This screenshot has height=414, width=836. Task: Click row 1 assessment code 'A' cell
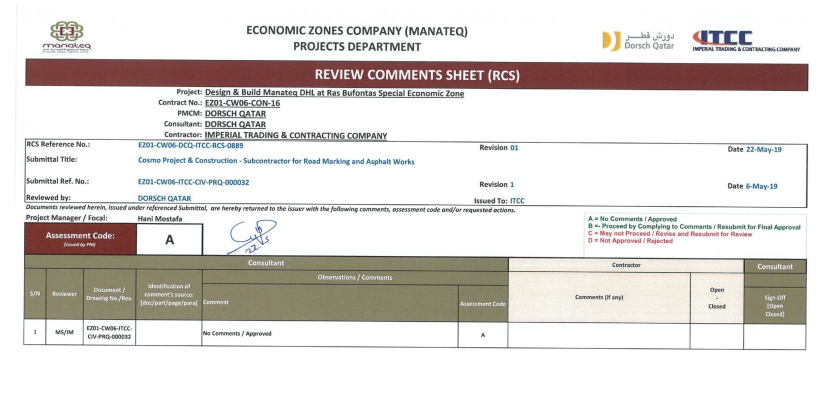(x=483, y=335)
